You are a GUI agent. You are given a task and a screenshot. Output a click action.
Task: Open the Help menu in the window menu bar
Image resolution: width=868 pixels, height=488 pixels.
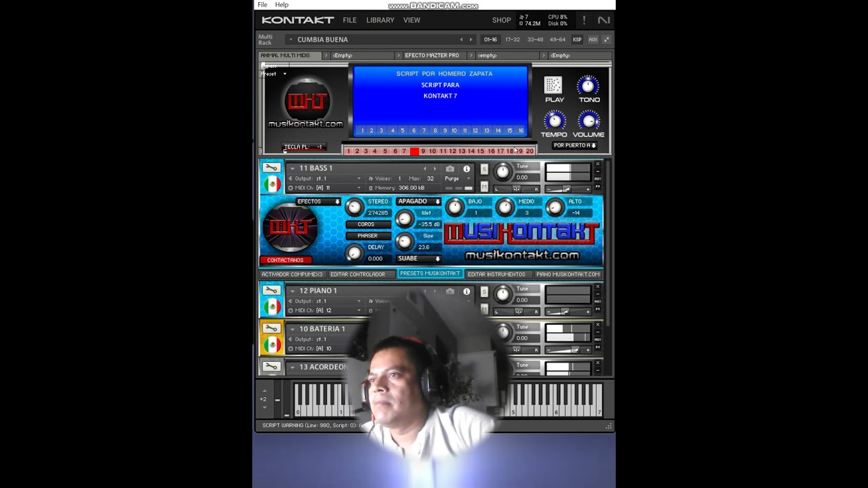pyautogui.click(x=281, y=5)
